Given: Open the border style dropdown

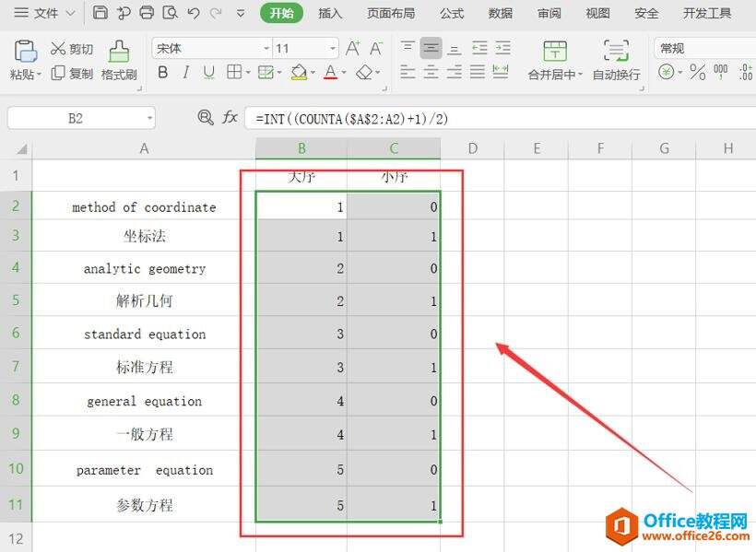Looking at the screenshot, I should (x=247, y=72).
